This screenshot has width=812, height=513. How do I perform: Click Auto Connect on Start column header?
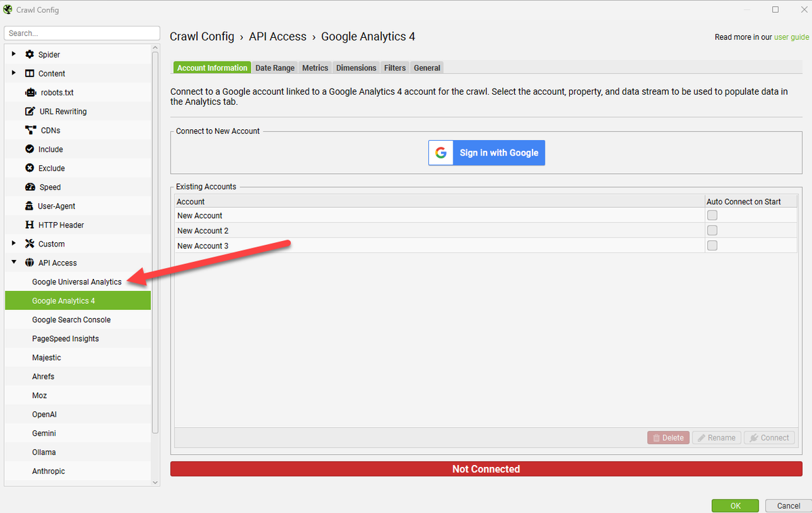[750, 202]
